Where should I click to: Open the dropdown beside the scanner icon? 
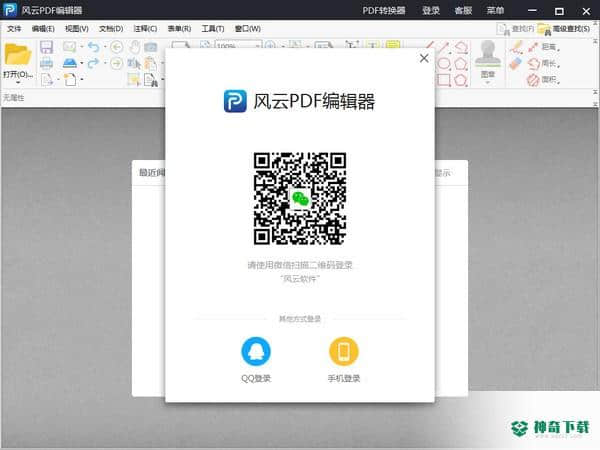coord(82,63)
